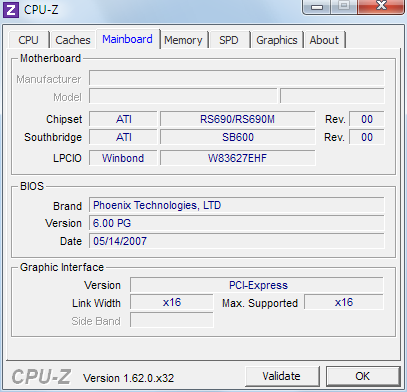
Task: Open the SPD tab
Action: pos(229,40)
